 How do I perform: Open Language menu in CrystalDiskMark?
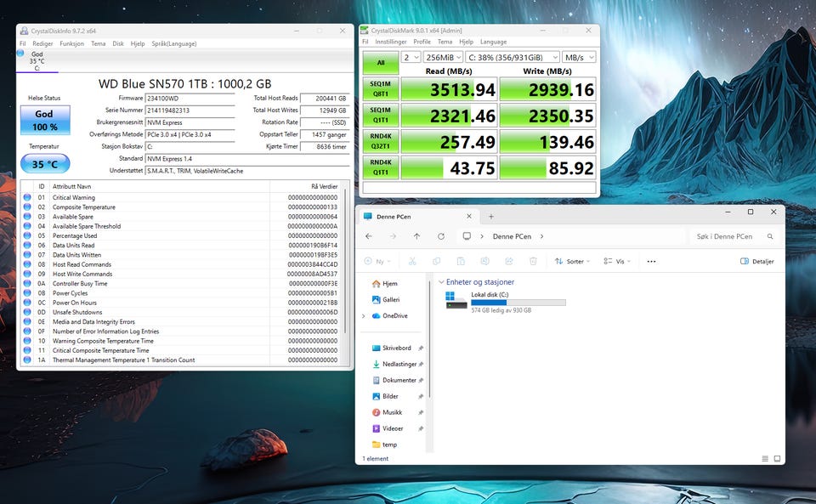pos(493,42)
